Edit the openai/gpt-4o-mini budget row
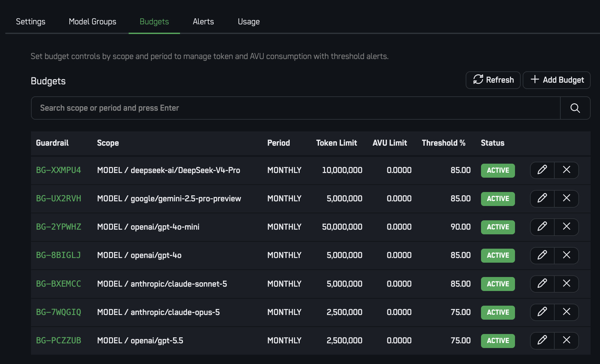 pyautogui.click(x=542, y=227)
